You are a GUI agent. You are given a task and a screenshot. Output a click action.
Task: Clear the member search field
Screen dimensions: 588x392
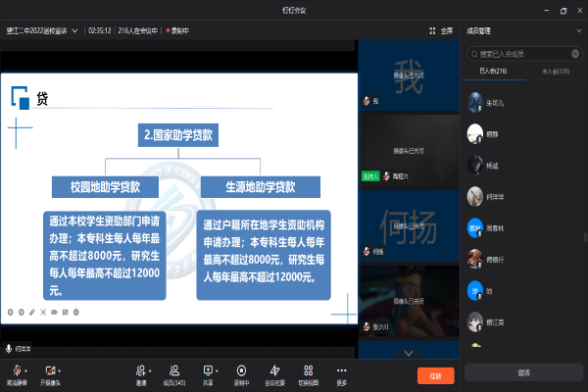577,53
